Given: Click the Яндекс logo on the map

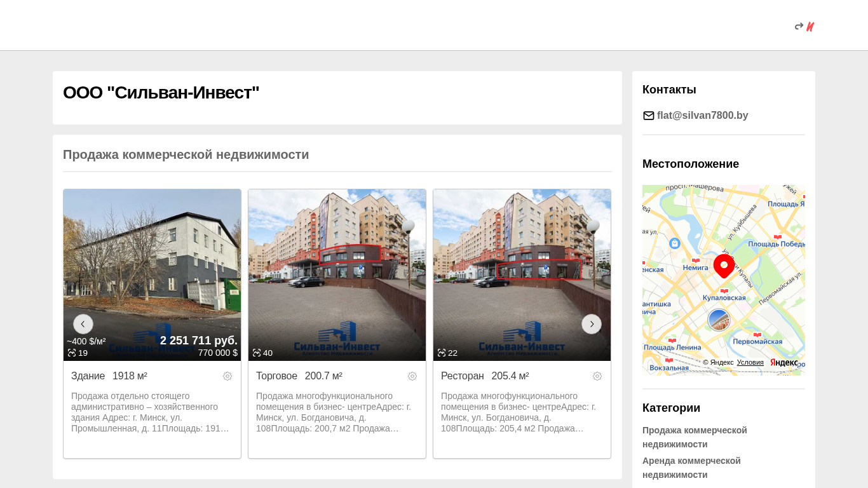Looking at the screenshot, I should tap(784, 362).
